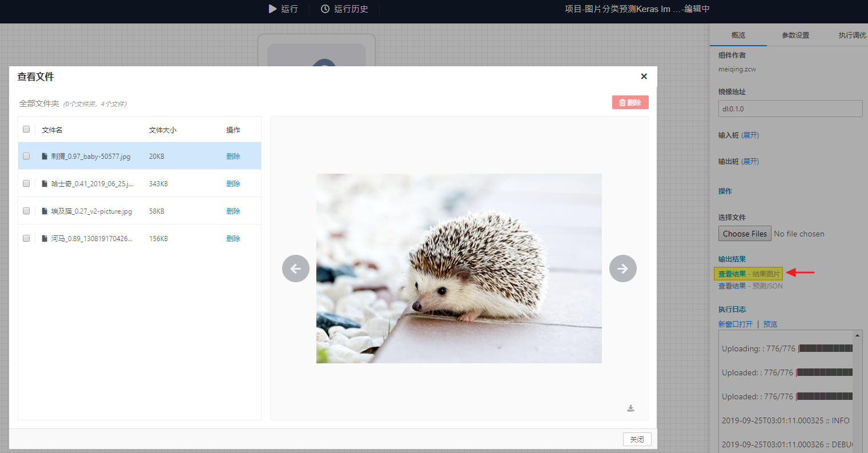Click the previous image arrow
Image resolution: width=868 pixels, height=453 pixels.
coord(296,268)
